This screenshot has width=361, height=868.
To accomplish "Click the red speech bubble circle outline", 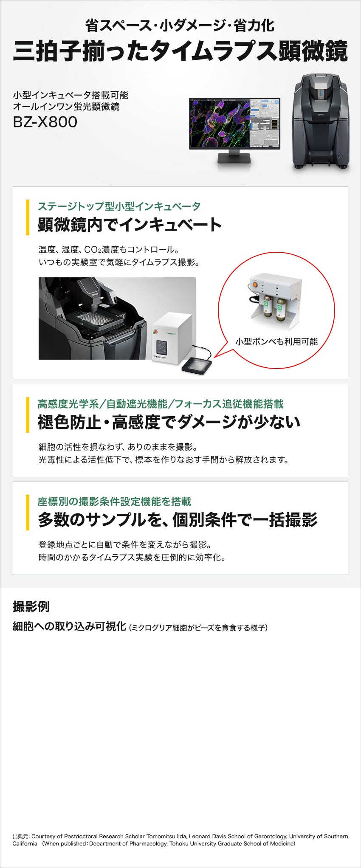I will (276, 310).
